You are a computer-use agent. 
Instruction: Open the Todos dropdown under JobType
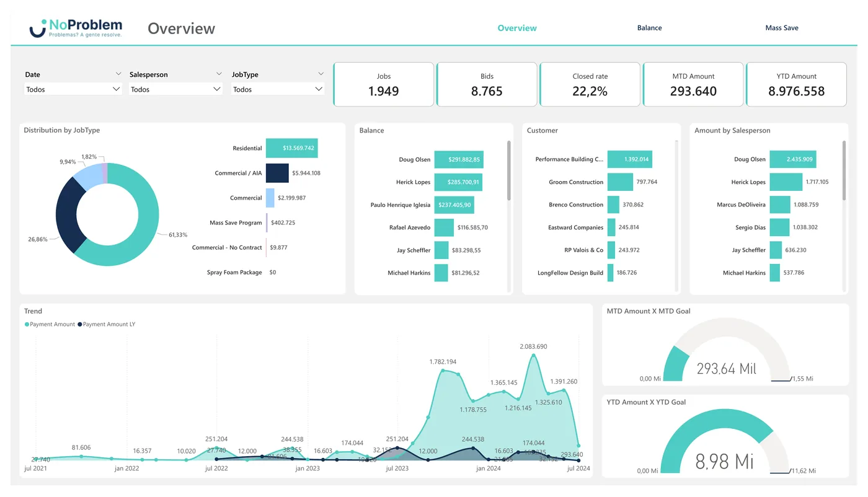(278, 89)
